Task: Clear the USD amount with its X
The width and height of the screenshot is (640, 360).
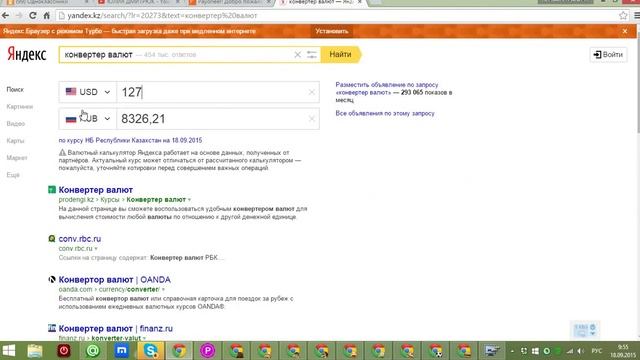Action: pos(311,92)
